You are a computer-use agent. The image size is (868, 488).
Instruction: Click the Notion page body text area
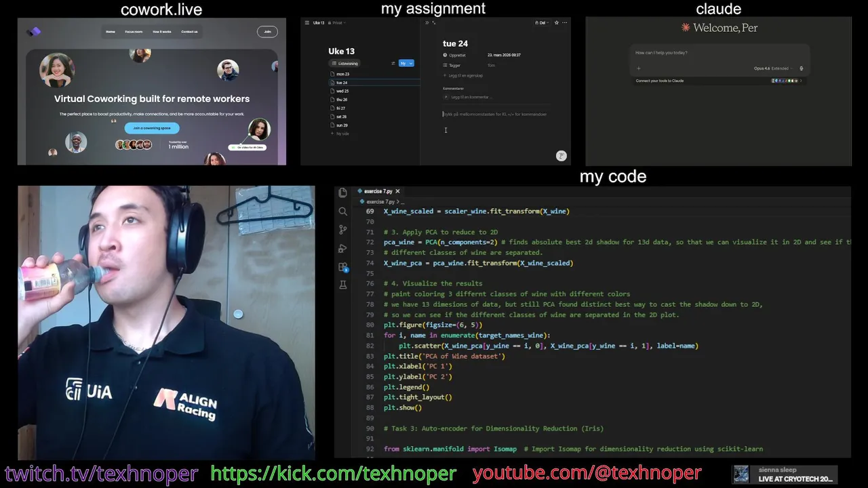(495, 115)
